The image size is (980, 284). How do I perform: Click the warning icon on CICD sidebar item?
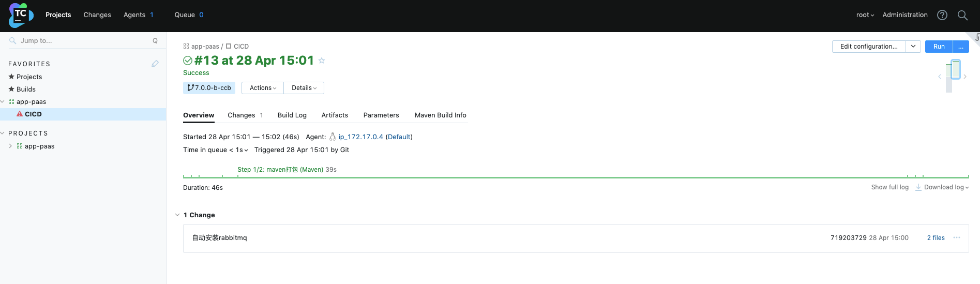tap(20, 114)
